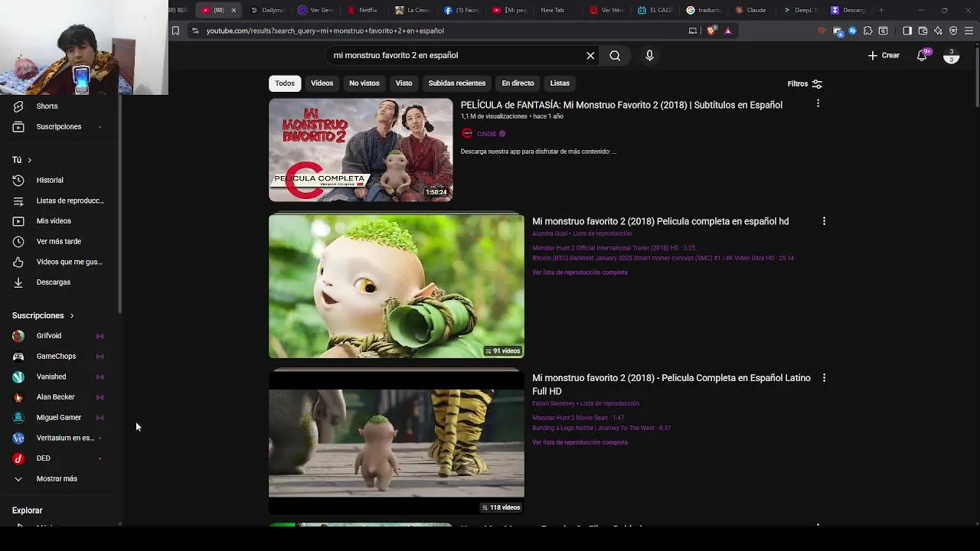Open options for Español Latino Full HD

tap(824, 378)
